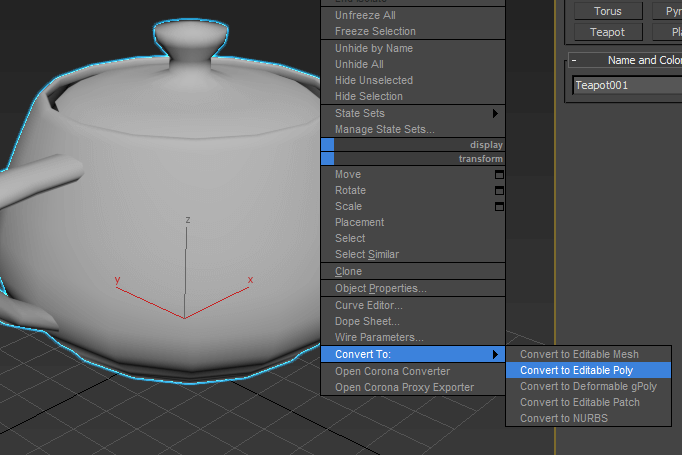Choose Freeze Selection
Viewport: 682px width, 455px height.
[413, 31]
